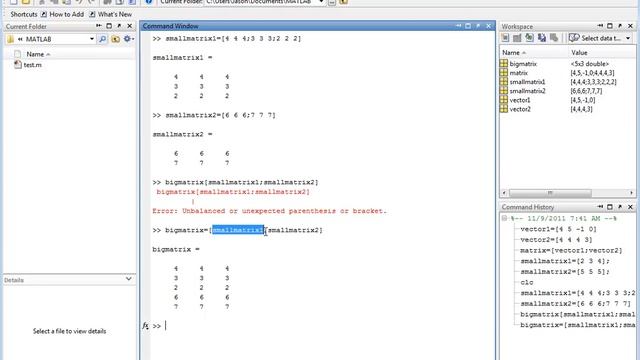Select smallmatrix2 variable in Workspace
Viewport: 640px width, 360px height.
pos(527,91)
